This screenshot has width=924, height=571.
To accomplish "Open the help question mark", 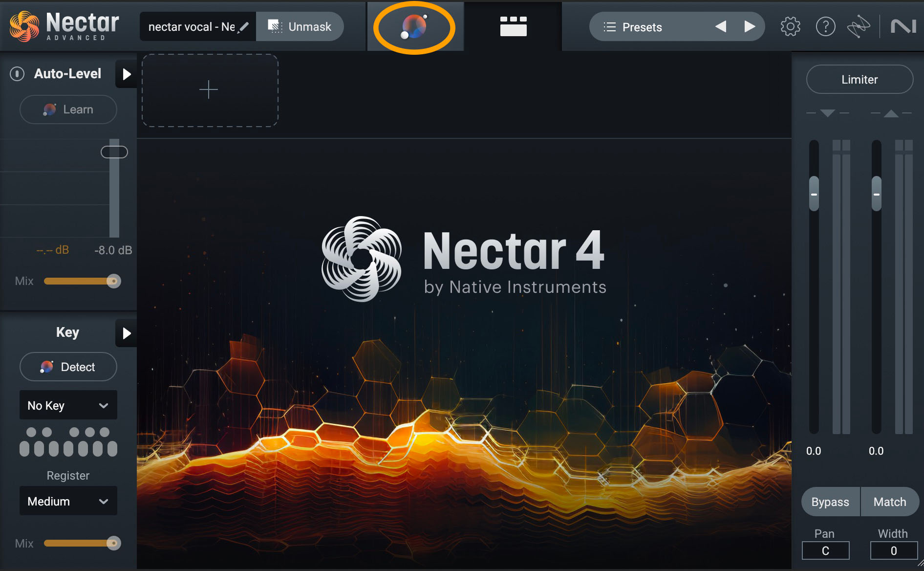I will coord(825,26).
